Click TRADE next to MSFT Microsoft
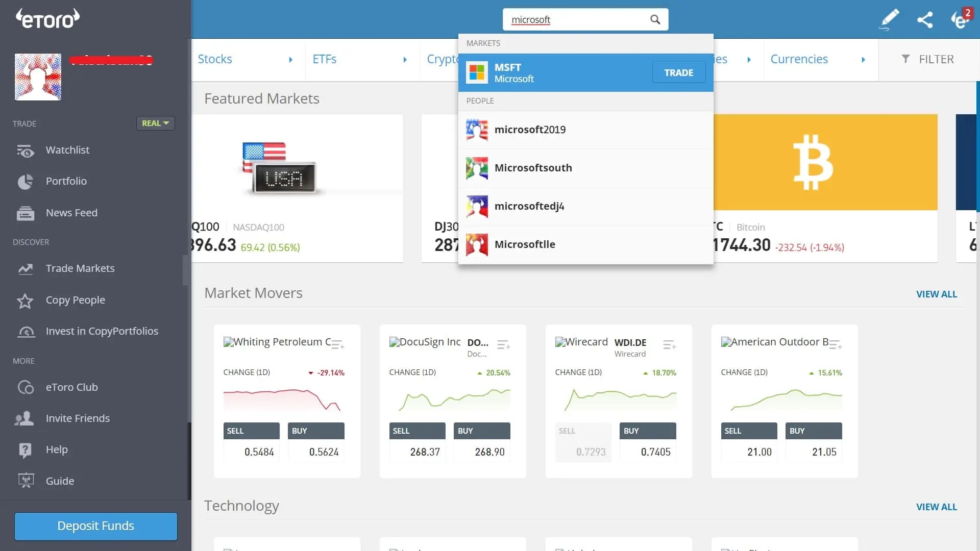Viewport: 980px width, 551px height. click(x=678, y=72)
